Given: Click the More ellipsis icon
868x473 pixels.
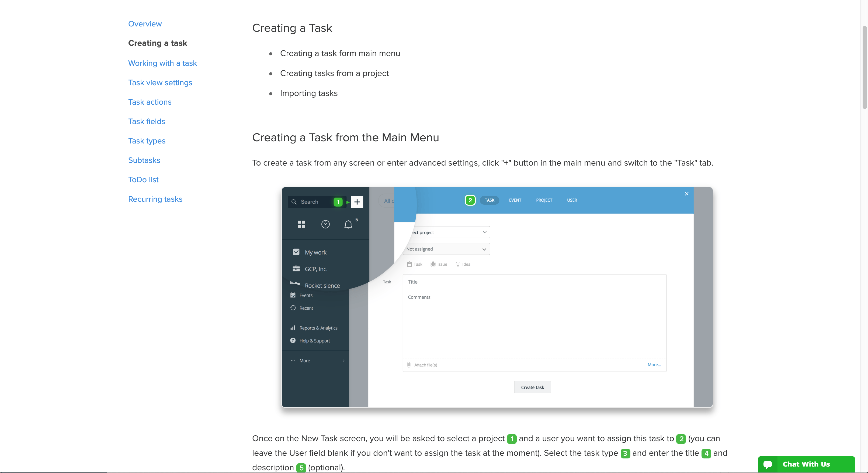Looking at the screenshot, I should coord(293,360).
